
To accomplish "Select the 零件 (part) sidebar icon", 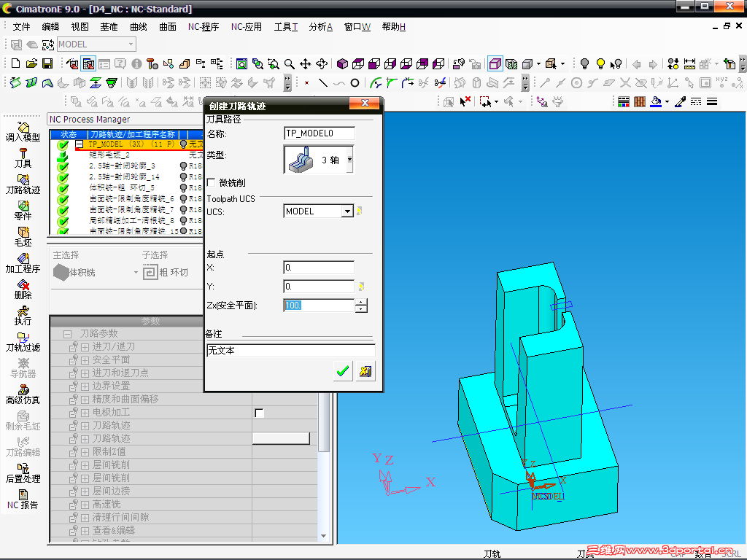I will [x=23, y=211].
